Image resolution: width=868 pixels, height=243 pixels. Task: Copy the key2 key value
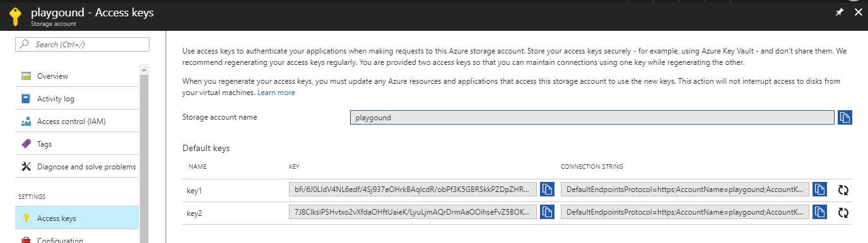[x=547, y=212]
